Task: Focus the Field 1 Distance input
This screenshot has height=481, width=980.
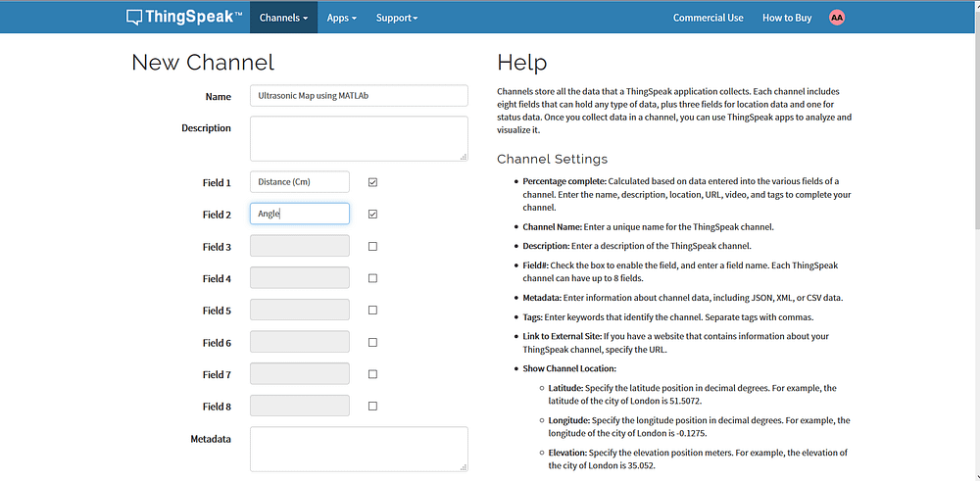Action: (300, 182)
